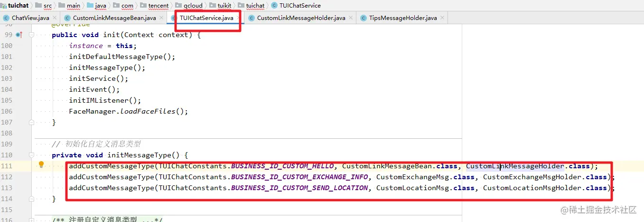Click the main breadcrumb

click(x=74, y=5)
